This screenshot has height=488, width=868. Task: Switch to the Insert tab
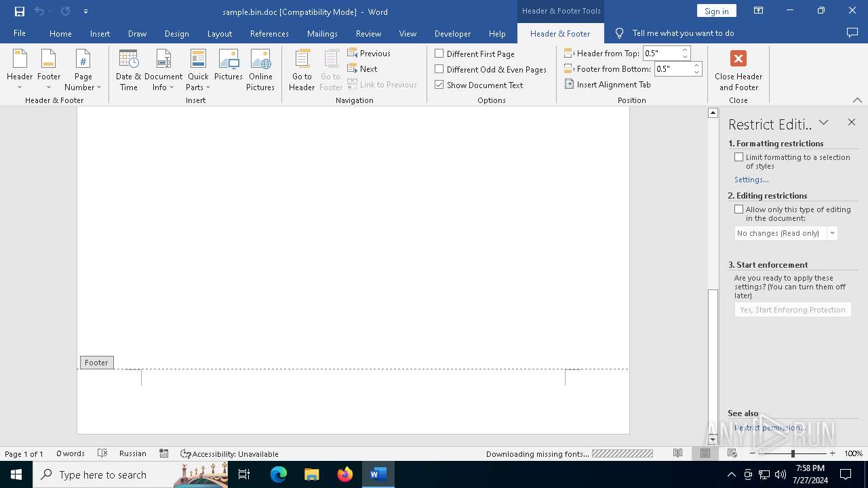100,33
